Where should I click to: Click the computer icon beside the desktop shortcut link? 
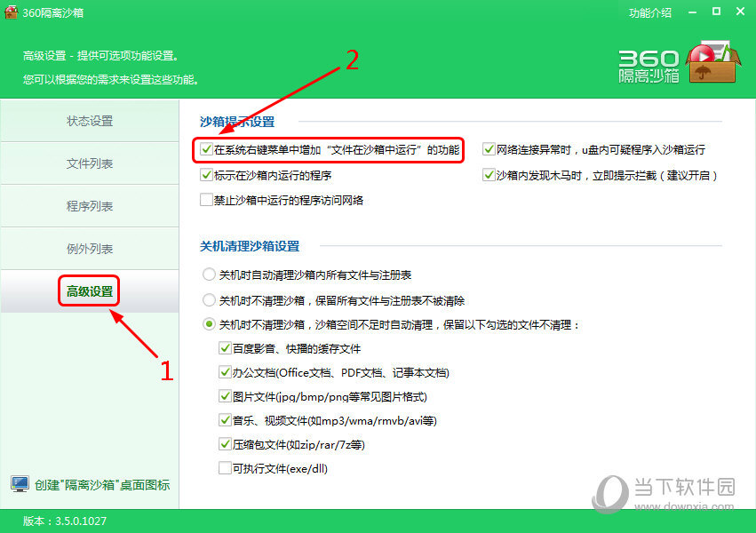point(19,485)
